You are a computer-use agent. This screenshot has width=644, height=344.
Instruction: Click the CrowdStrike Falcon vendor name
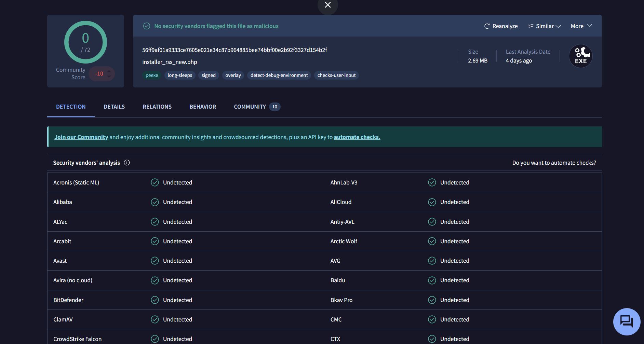(77, 339)
